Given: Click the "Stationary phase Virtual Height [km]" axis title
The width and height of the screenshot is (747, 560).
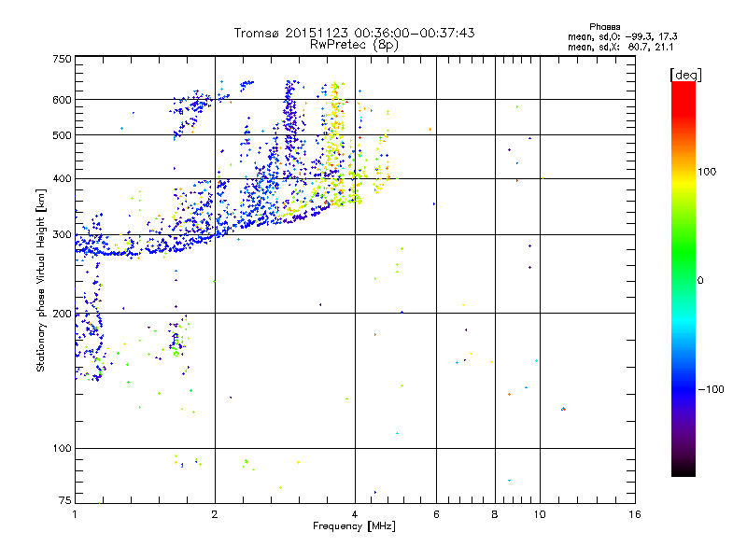Looking at the screenshot, I should [x=41, y=280].
